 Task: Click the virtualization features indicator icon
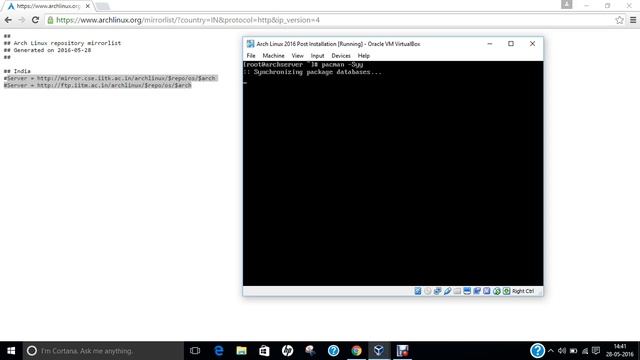[x=487, y=291]
